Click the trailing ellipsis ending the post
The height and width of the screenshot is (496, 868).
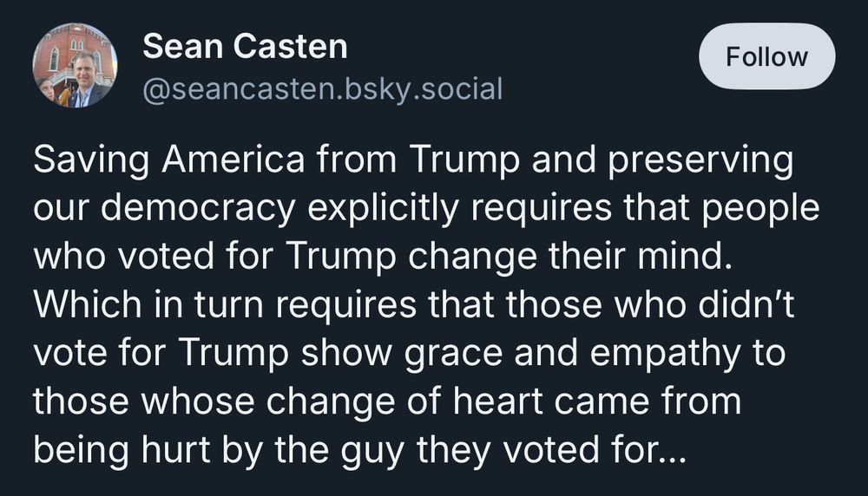(672, 452)
